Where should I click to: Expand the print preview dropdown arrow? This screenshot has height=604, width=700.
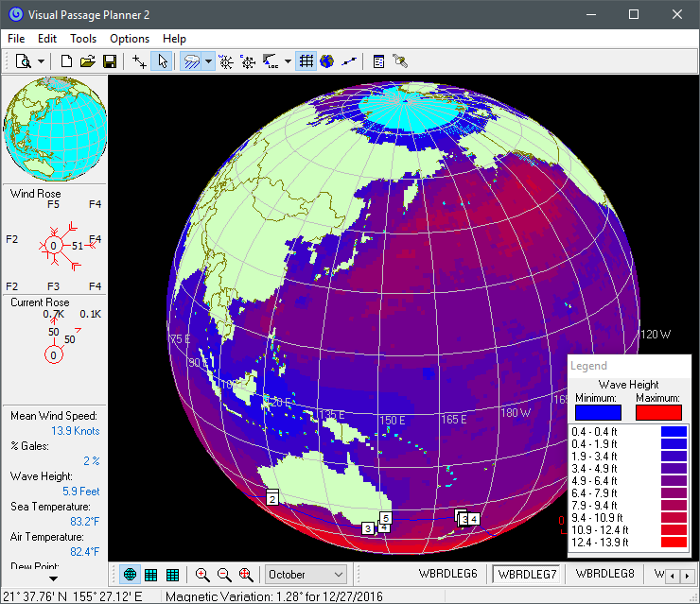(41, 61)
